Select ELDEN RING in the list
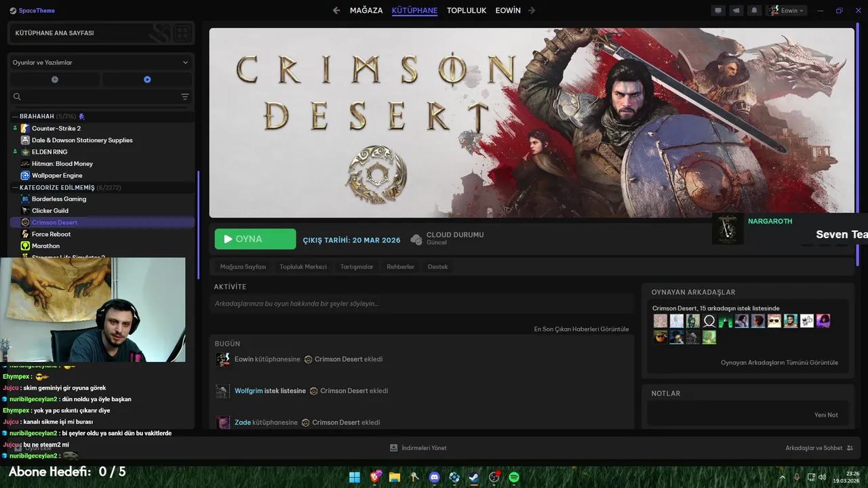 pyautogui.click(x=50, y=152)
